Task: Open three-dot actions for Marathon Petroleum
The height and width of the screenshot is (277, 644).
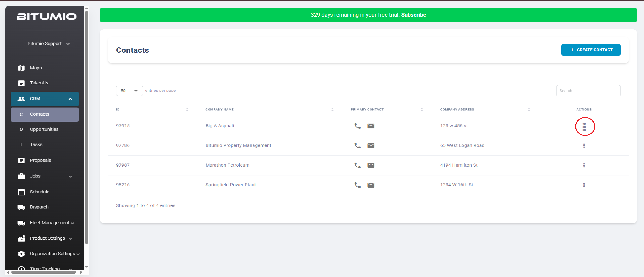Action: click(584, 165)
